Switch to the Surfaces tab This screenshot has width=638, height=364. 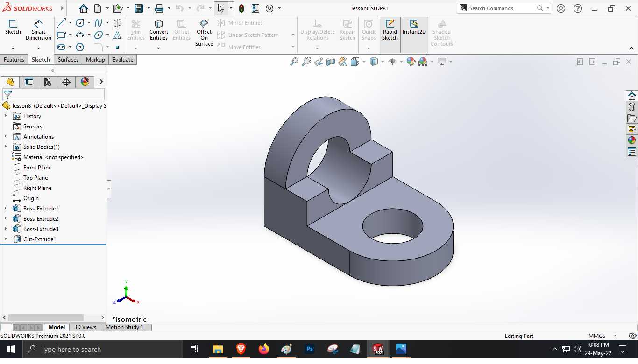(x=68, y=60)
